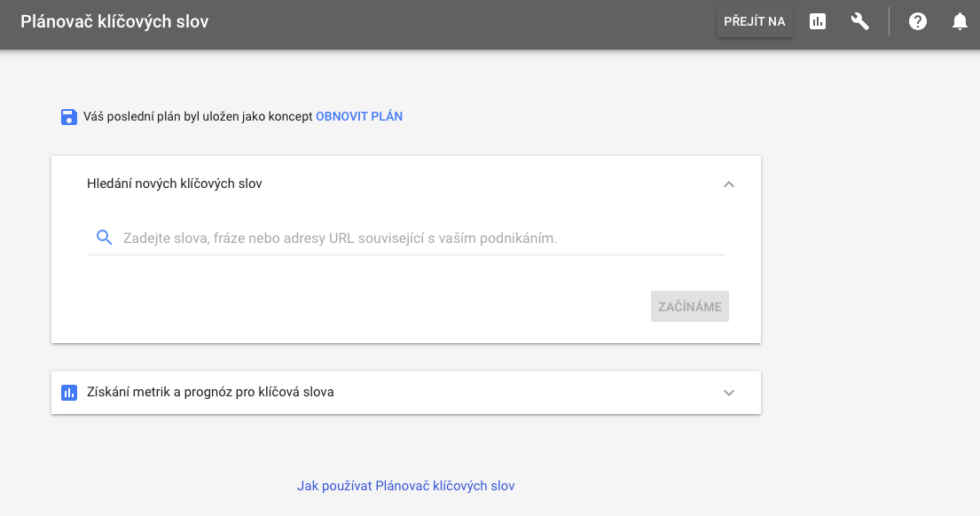Open the PŘEJÍT NA menu

tap(755, 22)
